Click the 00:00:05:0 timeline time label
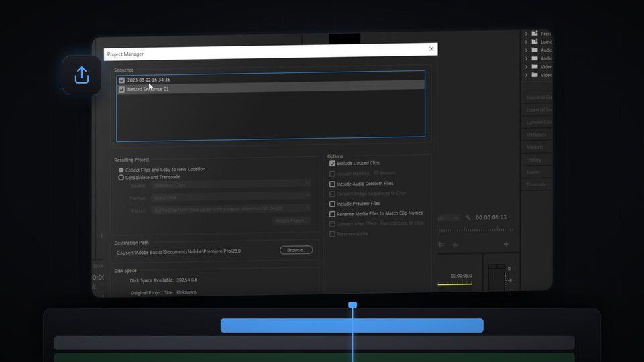 point(462,276)
